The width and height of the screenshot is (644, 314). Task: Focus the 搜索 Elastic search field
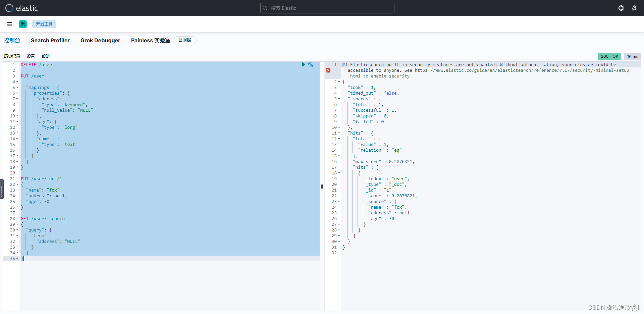(x=327, y=8)
